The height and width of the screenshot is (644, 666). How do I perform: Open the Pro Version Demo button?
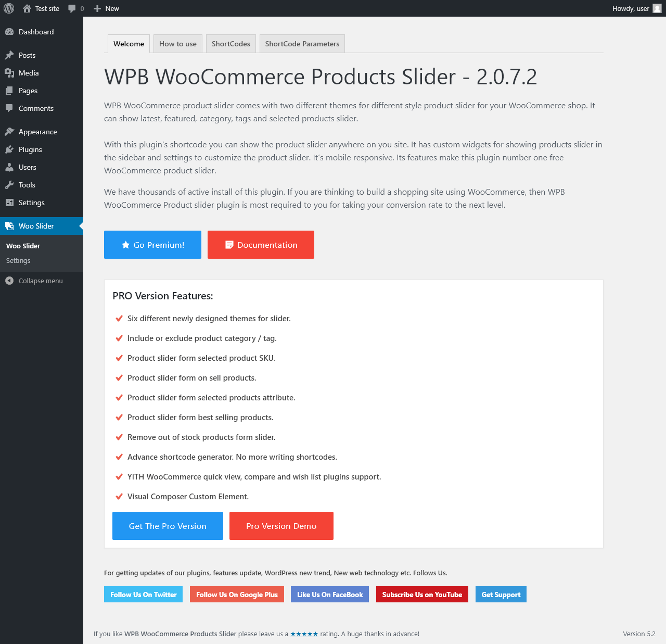click(281, 526)
